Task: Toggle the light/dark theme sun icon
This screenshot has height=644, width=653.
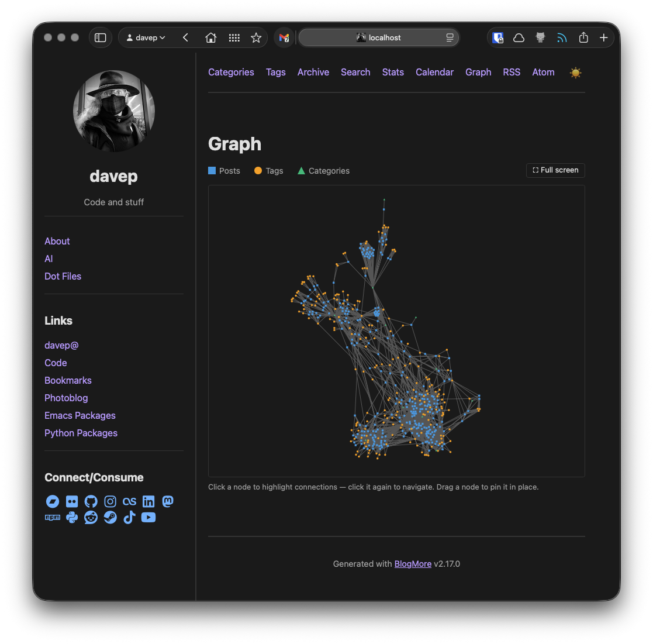Action: (575, 73)
